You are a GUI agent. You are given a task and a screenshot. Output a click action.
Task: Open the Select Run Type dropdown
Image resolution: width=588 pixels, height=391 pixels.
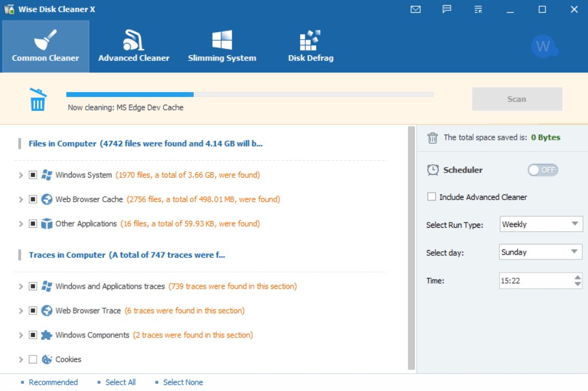point(541,224)
